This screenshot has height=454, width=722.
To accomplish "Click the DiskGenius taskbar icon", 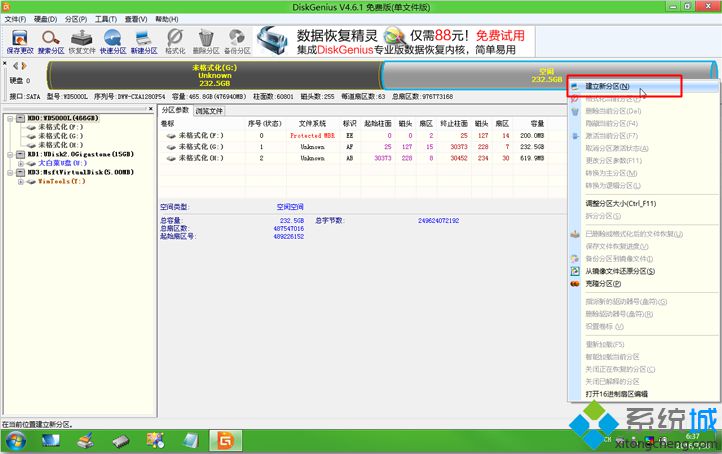I will (x=225, y=441).
